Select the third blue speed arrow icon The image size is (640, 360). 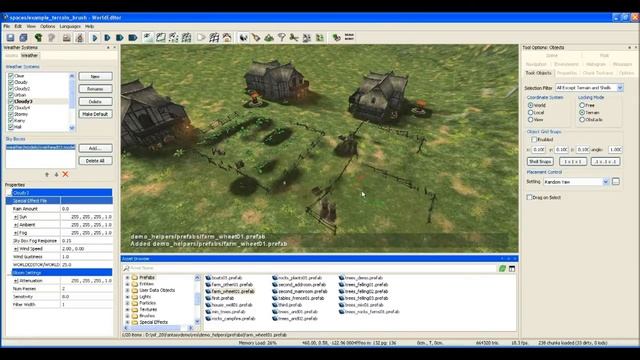120,38
